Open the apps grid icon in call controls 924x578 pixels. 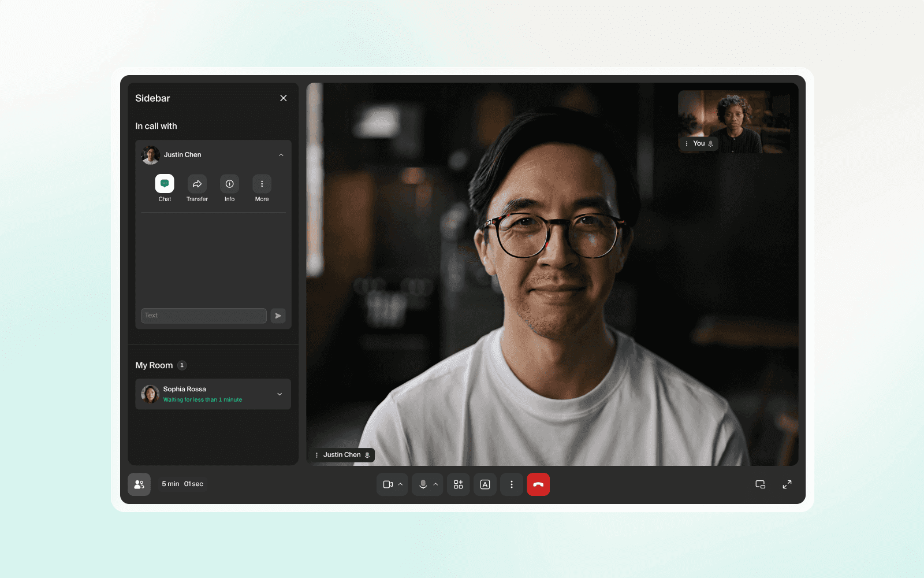tap(458, 484)
